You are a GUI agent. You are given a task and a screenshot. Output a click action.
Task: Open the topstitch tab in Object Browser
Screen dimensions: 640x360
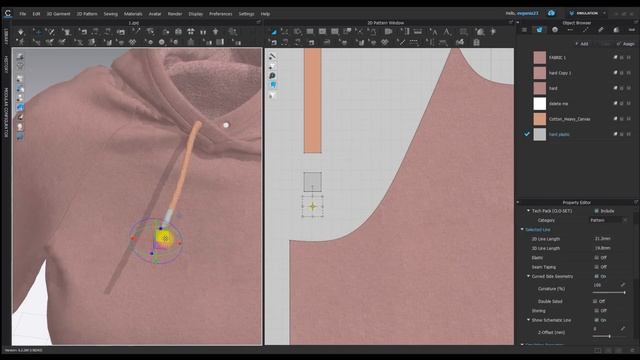570,29
